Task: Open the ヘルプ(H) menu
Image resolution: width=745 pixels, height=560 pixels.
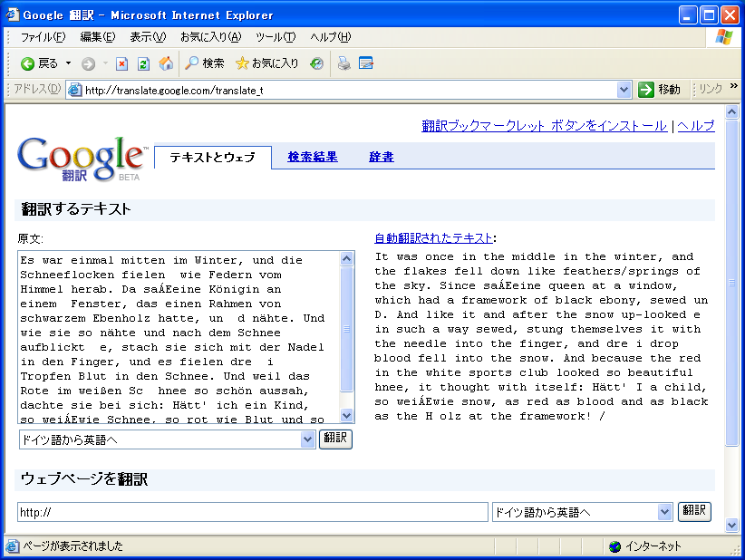Action: [x=330, y=36]
